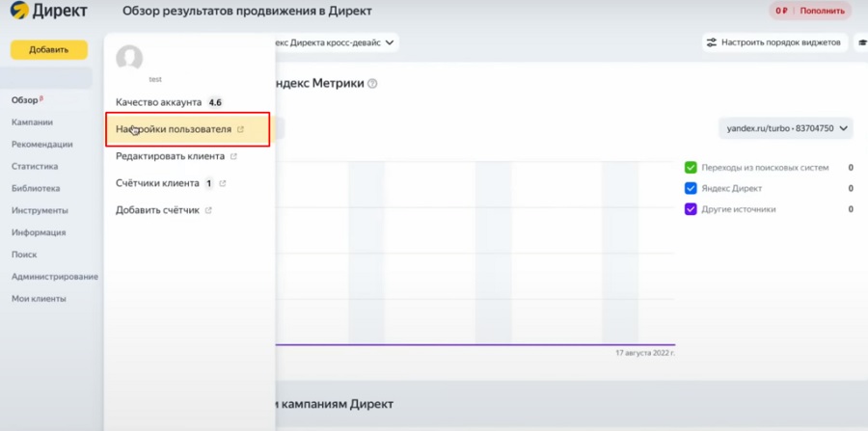Viewport: 868px width, 431px height.
Task: Go to Кампании in the sidebar
Action: (x=32, y=122)
